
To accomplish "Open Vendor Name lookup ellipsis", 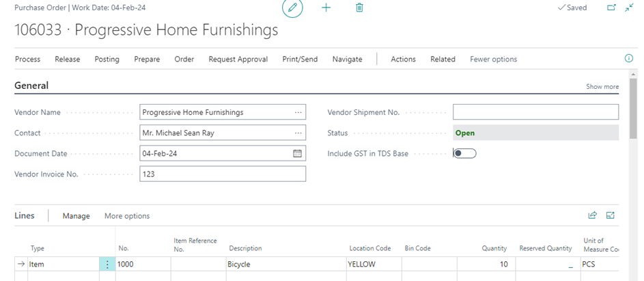I will click(x=298, y=112).
